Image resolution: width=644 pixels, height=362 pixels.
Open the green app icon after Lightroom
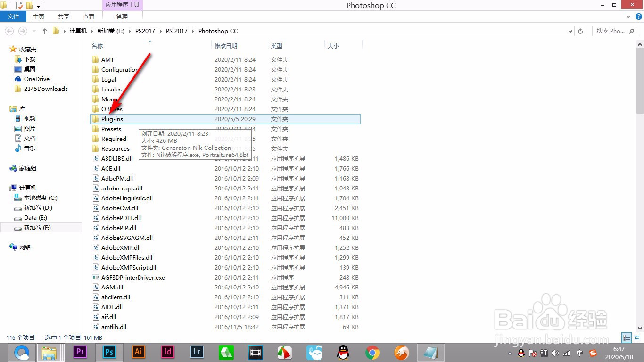tap(226, 352)
